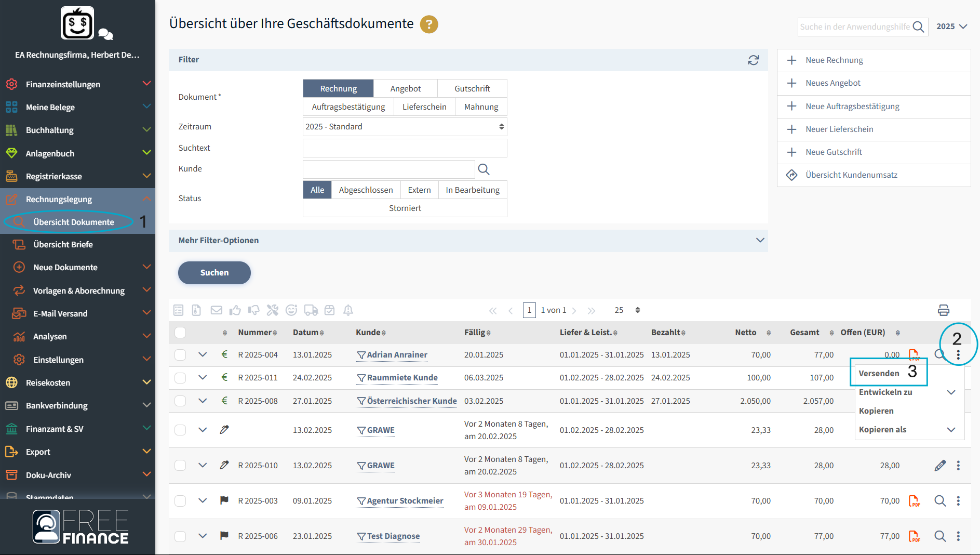Click into the Suchtext input field
Image resolution: width=980 pixels, height=555 pixels.
(405, 148)
